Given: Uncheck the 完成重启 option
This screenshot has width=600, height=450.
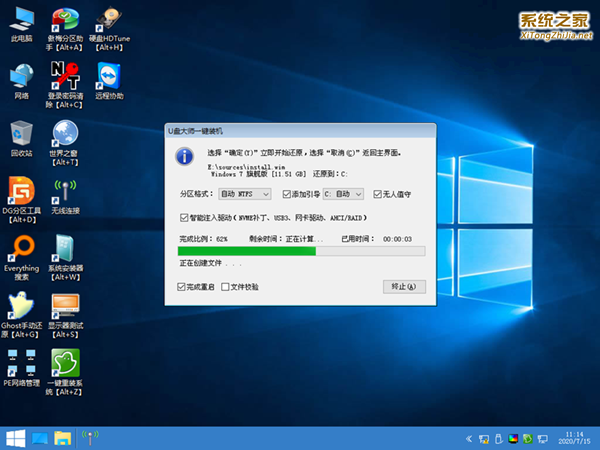Looking at the screenshot, I should click(x=181, y=287).
